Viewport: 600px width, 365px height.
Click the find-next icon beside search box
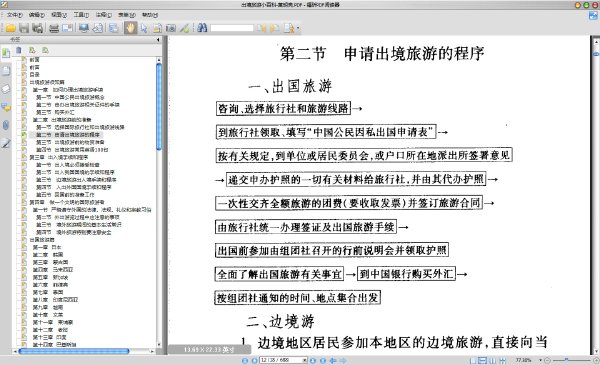click(x=274, y=28)
